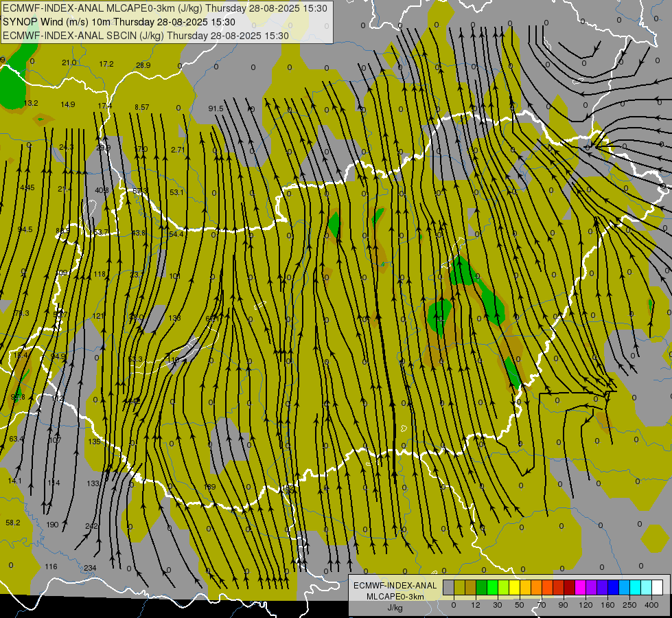The width and height of the screenshot is (672, 618).
Task: Click the map value '135'
Action: pyautogui.click(x=94, y=442)
